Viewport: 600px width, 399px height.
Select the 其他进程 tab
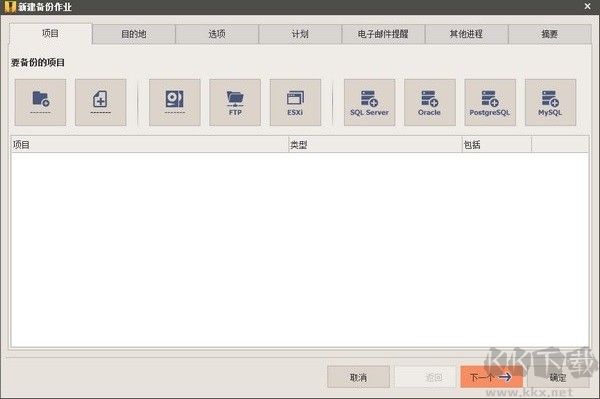tap(466, 34)
